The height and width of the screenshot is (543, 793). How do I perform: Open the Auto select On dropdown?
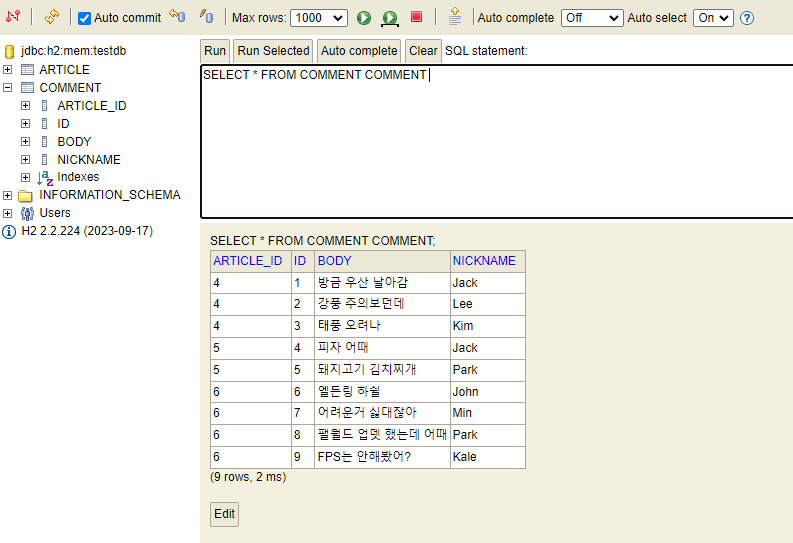(x=713, y=18)
